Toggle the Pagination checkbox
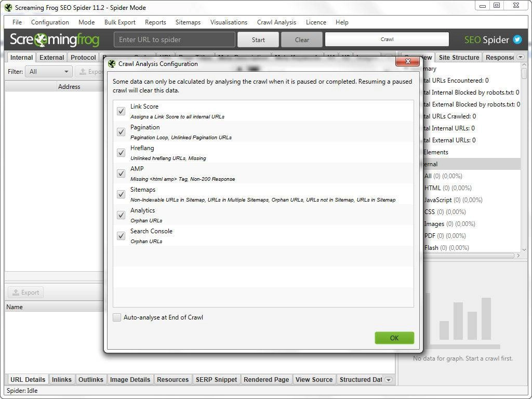Viewport: 532px width, 399px height. click(121, 131)
